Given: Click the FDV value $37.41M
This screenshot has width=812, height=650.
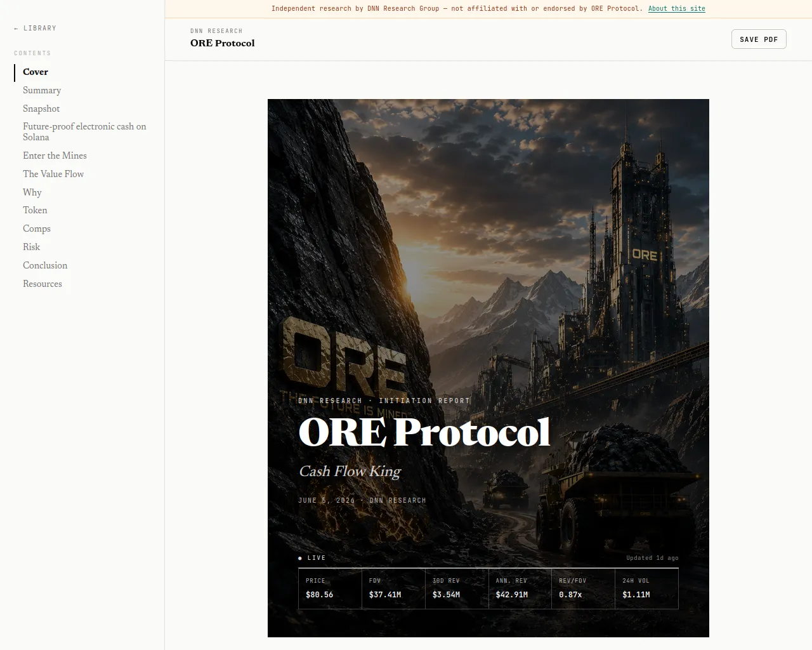Looking at the screenshot, I should pos(385,595).
